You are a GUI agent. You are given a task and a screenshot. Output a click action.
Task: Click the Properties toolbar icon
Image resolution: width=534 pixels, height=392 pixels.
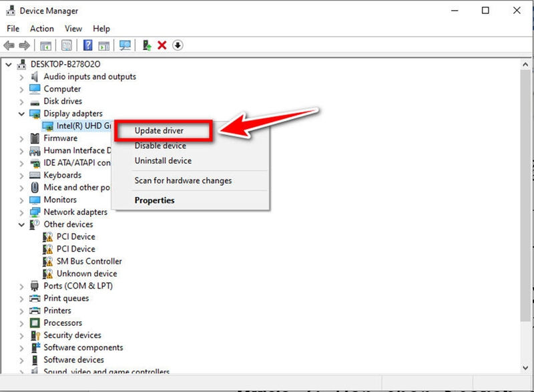click(66, 45)
